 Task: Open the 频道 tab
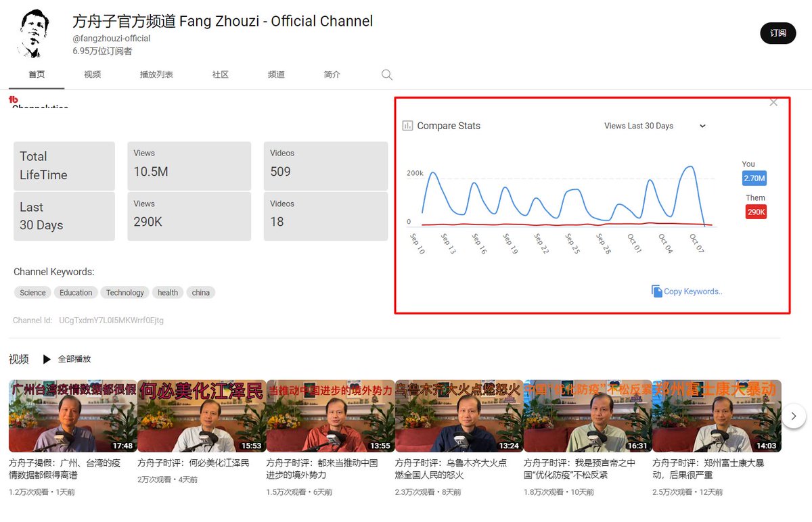276,74
